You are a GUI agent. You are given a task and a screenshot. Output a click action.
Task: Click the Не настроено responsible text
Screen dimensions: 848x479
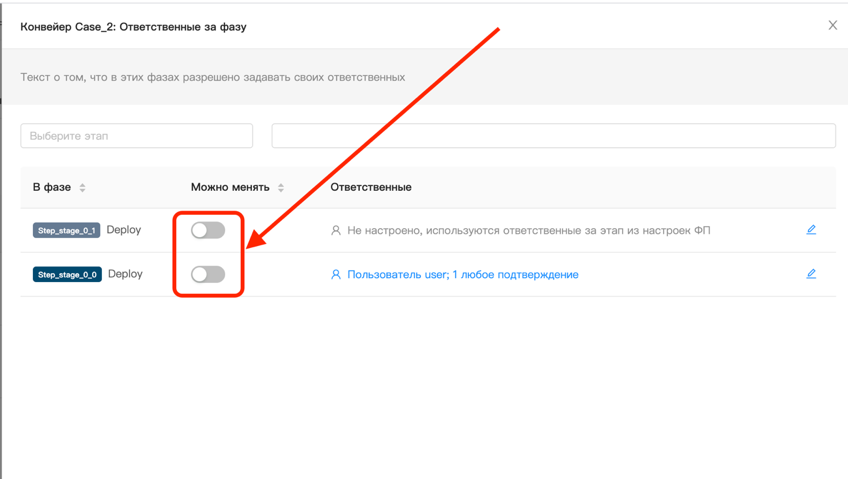click(x=528, y=230)
